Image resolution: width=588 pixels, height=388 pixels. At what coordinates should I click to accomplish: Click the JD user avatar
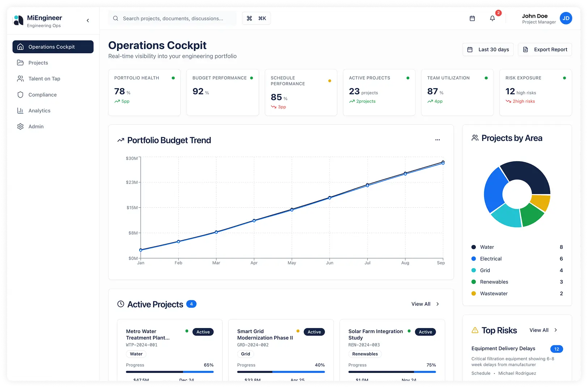pos(566,18)
